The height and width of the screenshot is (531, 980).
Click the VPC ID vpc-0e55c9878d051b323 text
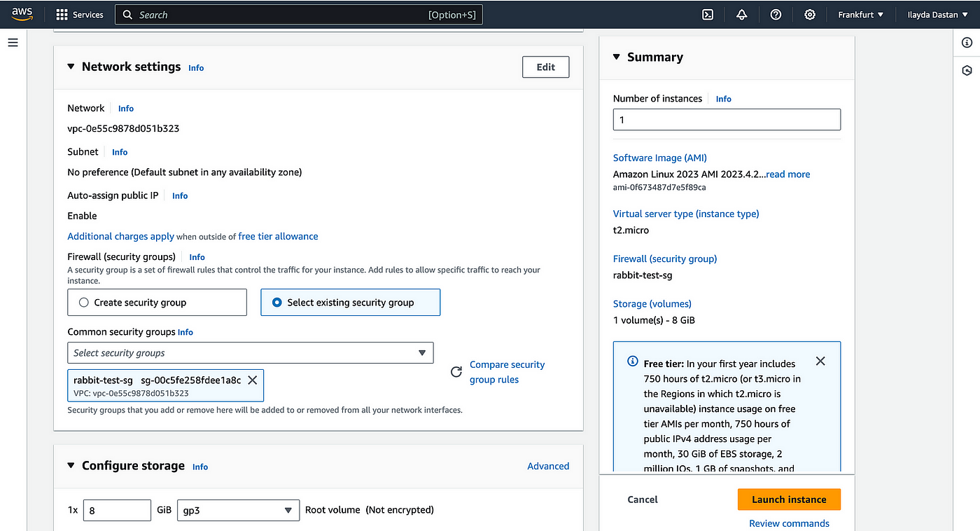[123, 129]
